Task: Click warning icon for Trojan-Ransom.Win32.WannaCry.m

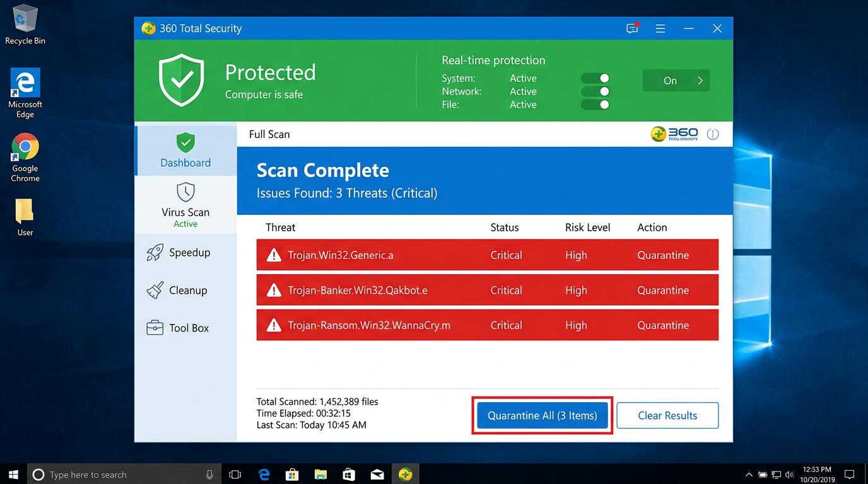Action: [x=274, y=325]
